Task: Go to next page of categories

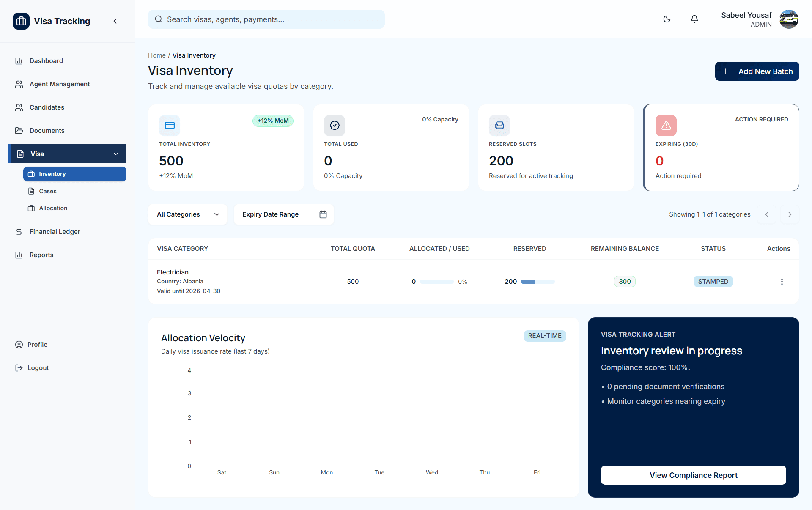Action: pos(790,214)
